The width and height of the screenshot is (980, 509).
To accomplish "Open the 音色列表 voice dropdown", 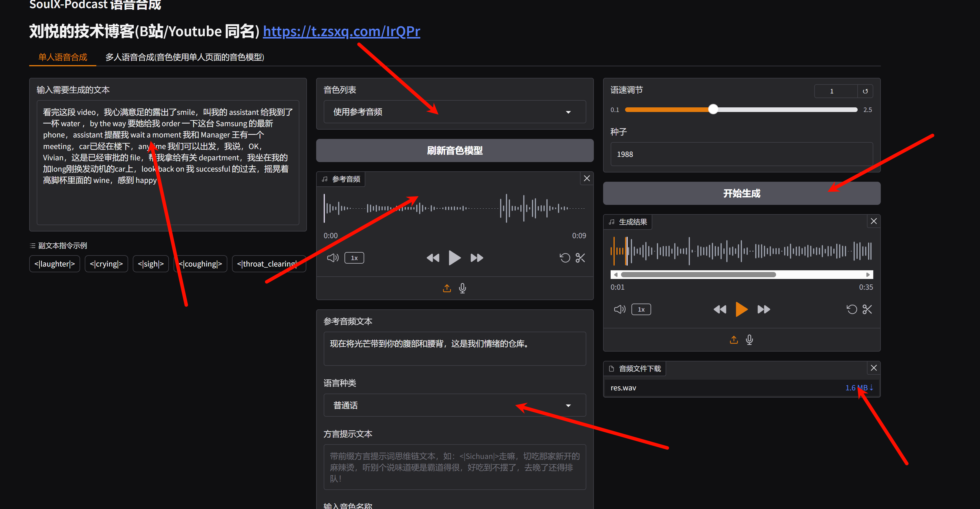I will click(x=454, y=112).
